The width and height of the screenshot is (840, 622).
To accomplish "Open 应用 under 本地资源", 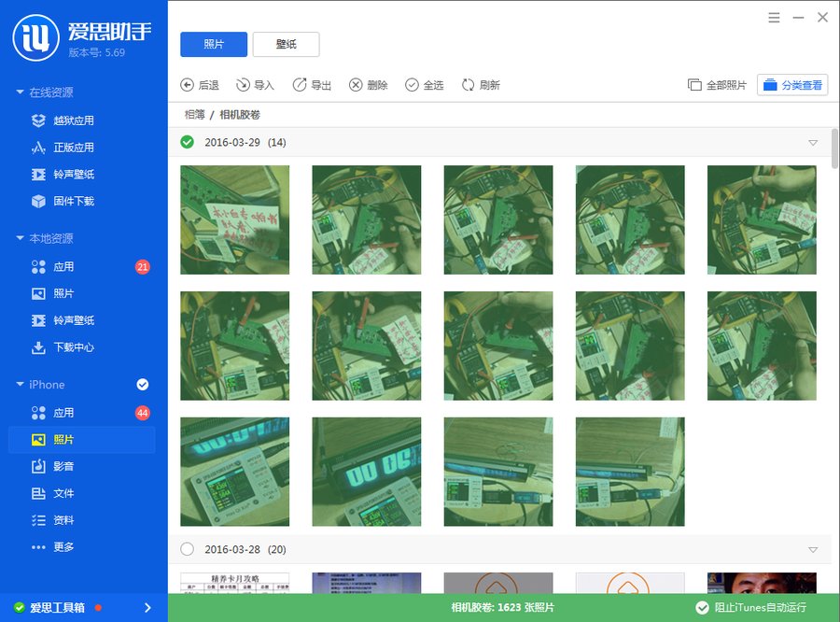I will (53, 266).
